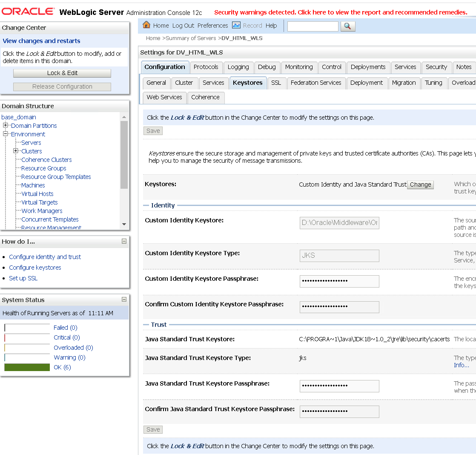Screen dimensions: 476x455
Task: Open the Tuning sub-tab
Action: tap(433, 83)
